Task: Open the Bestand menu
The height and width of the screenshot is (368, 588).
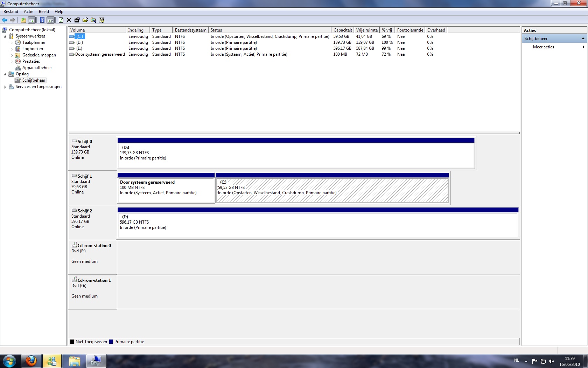Action: [11, 12]
